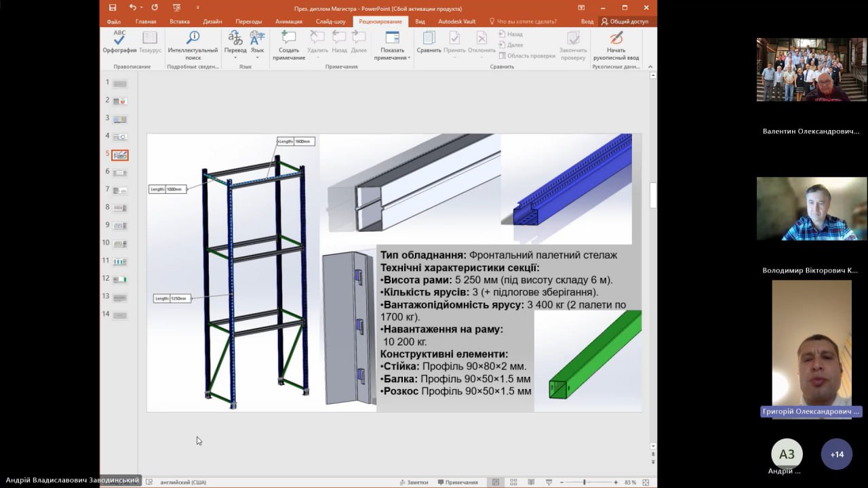Start ink input with Начать рукописный ввод

click(x=616, y=42)
